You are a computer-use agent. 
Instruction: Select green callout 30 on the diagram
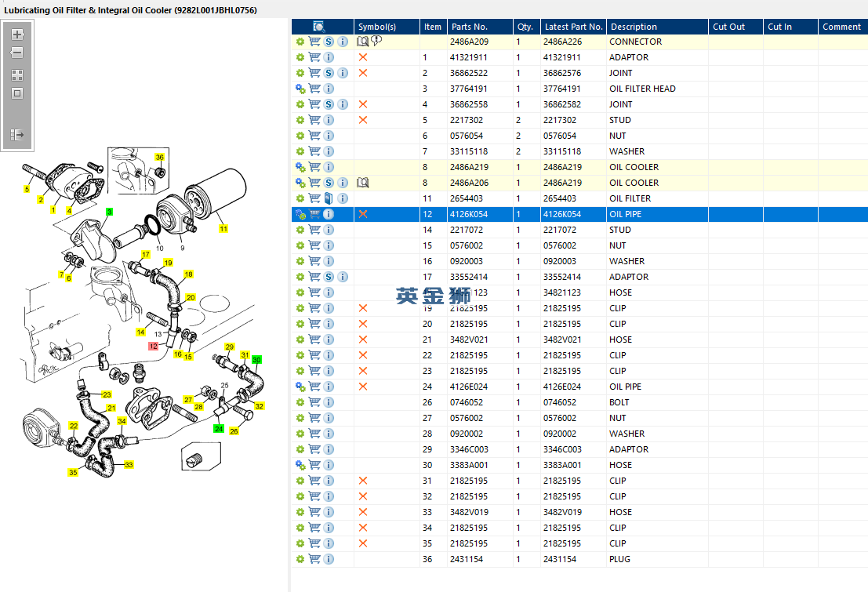coord(256,360)
